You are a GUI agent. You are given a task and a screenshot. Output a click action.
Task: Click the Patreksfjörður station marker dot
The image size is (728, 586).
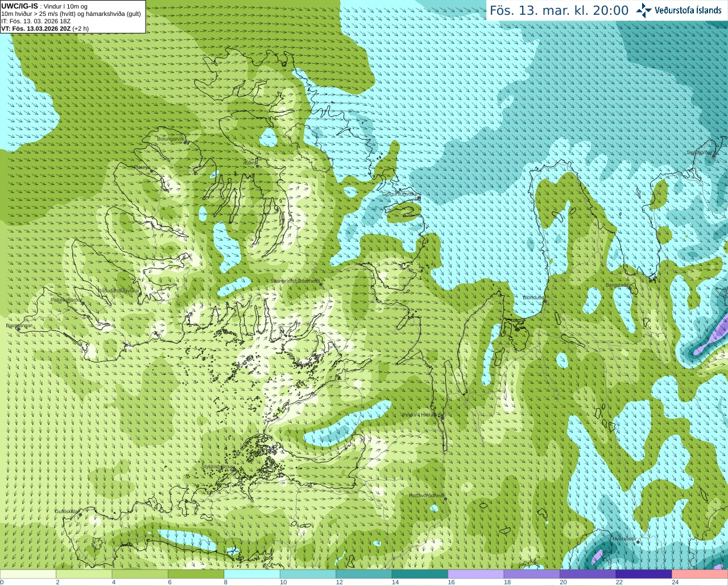(83, 303)
